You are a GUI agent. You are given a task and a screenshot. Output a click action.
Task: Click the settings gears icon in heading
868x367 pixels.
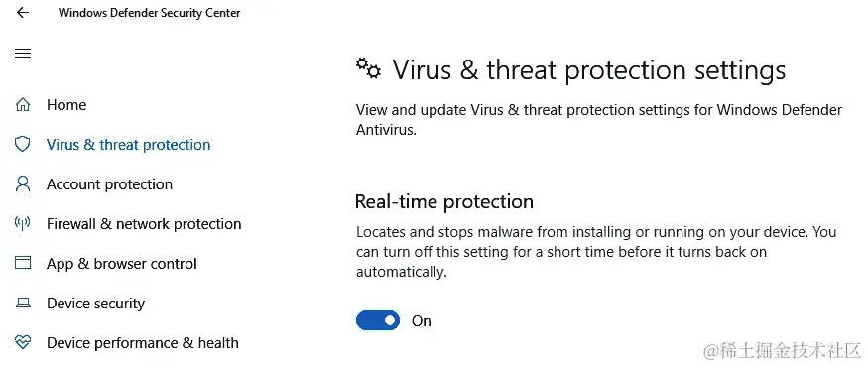368,68
